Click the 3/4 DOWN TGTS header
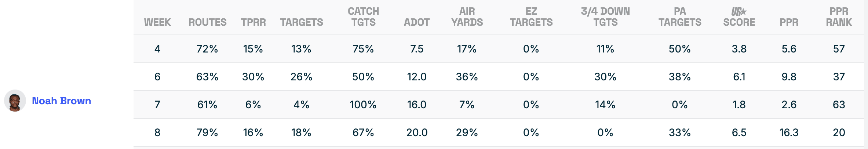Image resolution: width=868 pixels, height=149 pixels. [605, 17]
